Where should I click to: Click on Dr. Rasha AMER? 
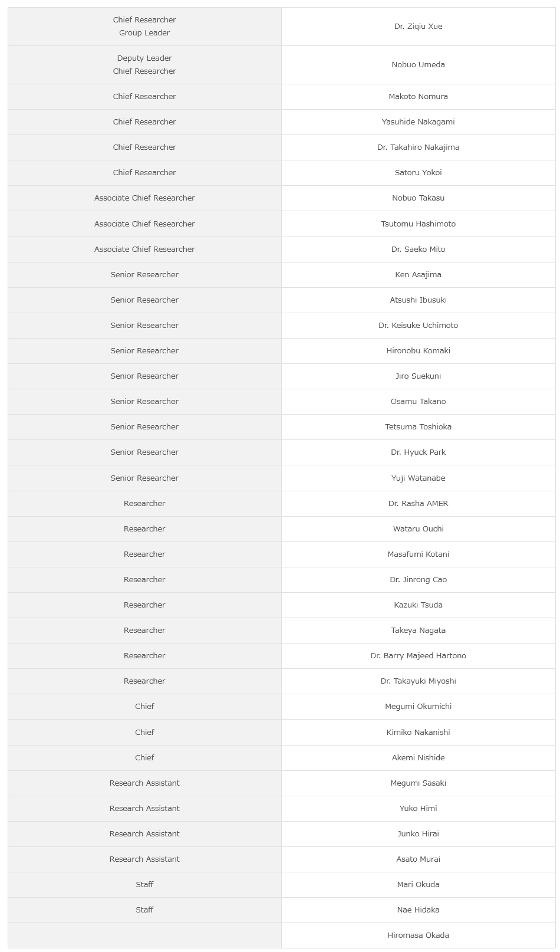click(x=418, y=504)
